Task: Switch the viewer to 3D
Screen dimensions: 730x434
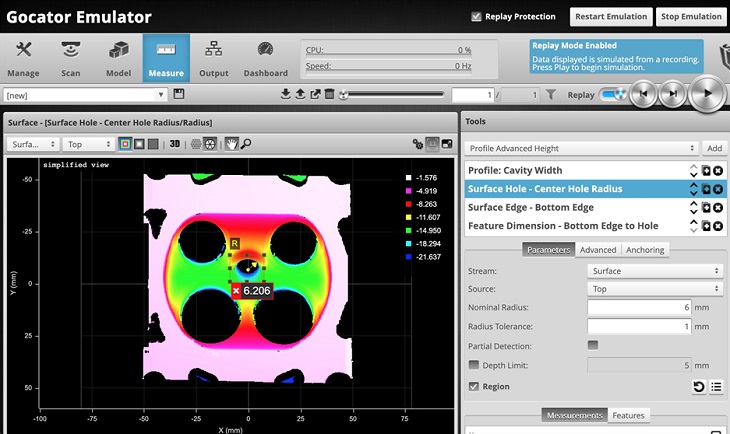Action: [x=175, y=144]
